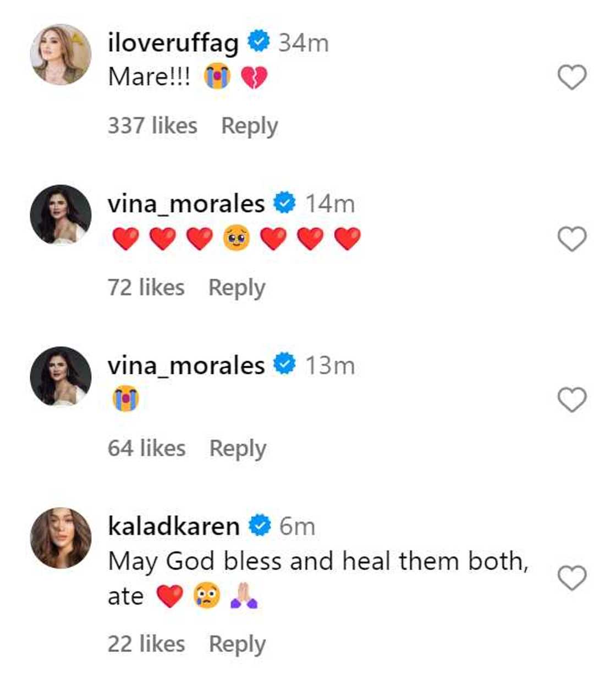616x674 pixels.
Task: Reply to the iloveruffag comment
Action: click(249, 126)
